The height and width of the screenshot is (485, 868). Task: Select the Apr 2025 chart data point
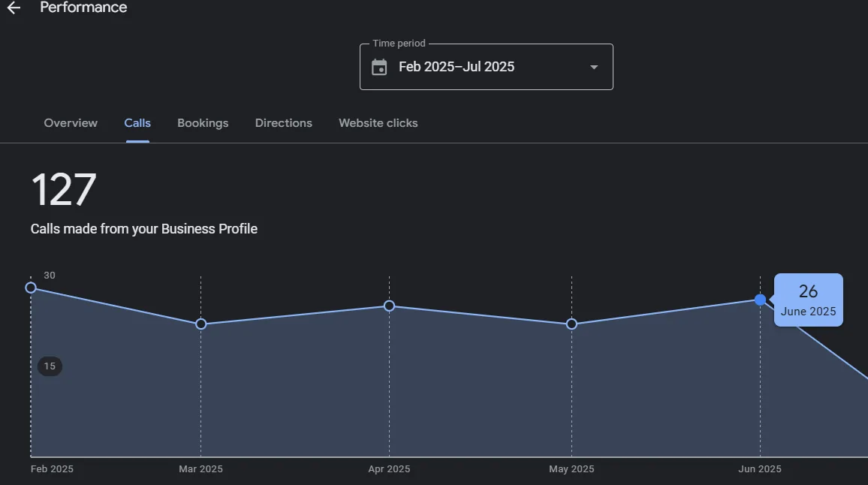(389, 306)
